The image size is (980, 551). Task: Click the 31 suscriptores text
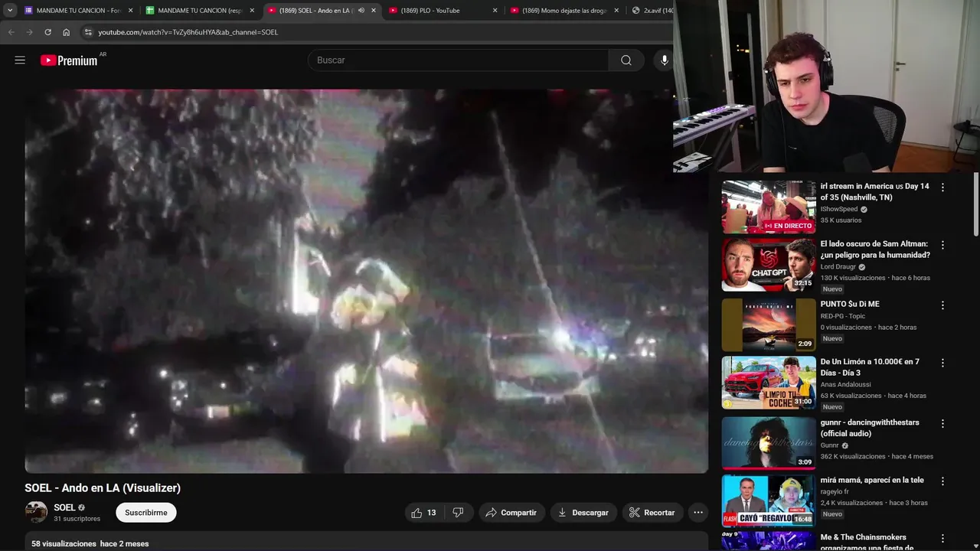point(77,519)
